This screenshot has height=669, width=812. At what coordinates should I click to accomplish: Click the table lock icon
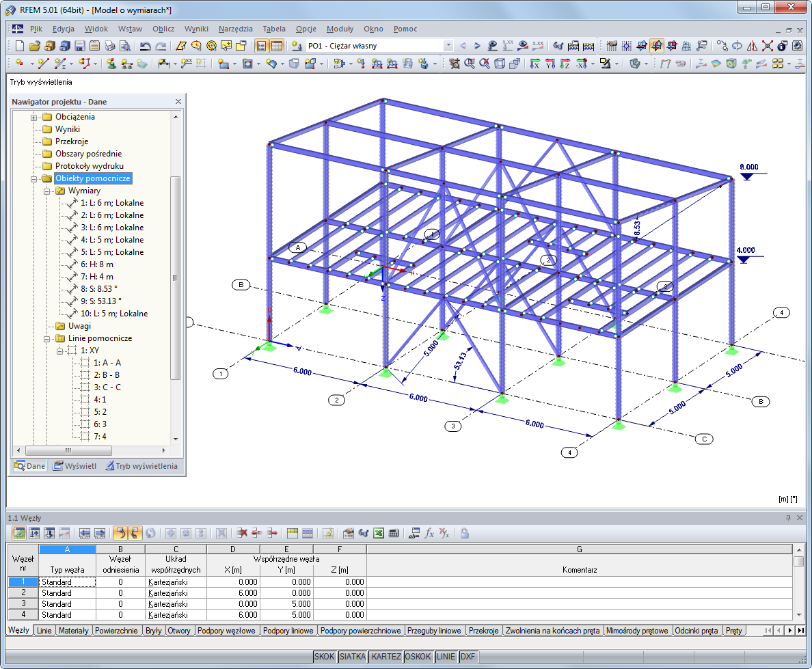[x=465, y=533]
